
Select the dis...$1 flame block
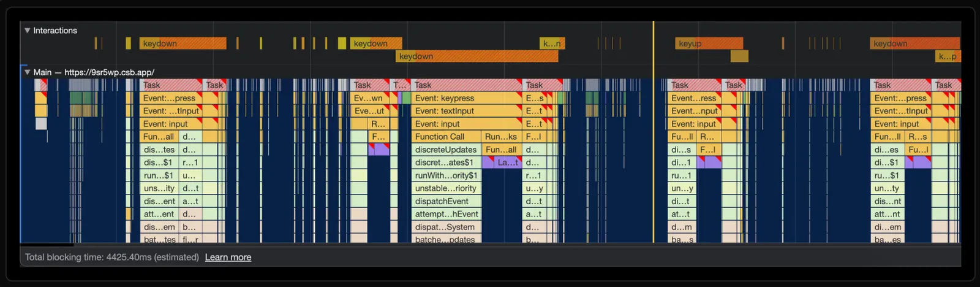click(160, 163)
